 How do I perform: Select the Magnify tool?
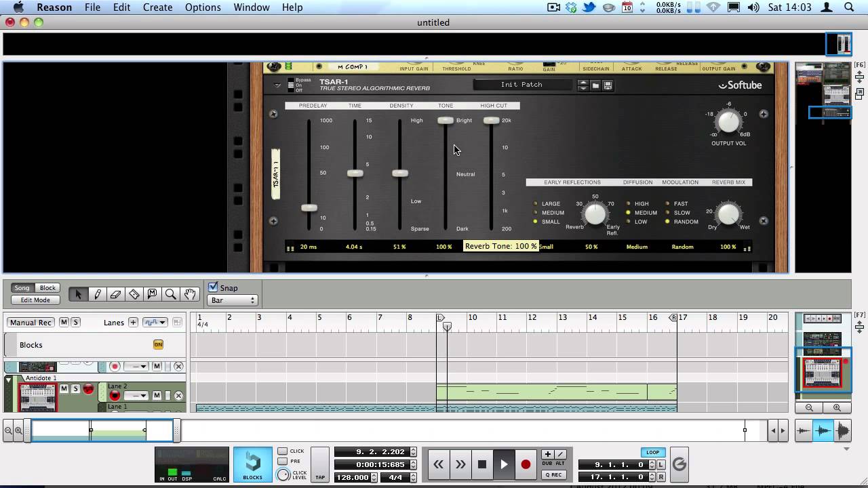pos(171,294)
